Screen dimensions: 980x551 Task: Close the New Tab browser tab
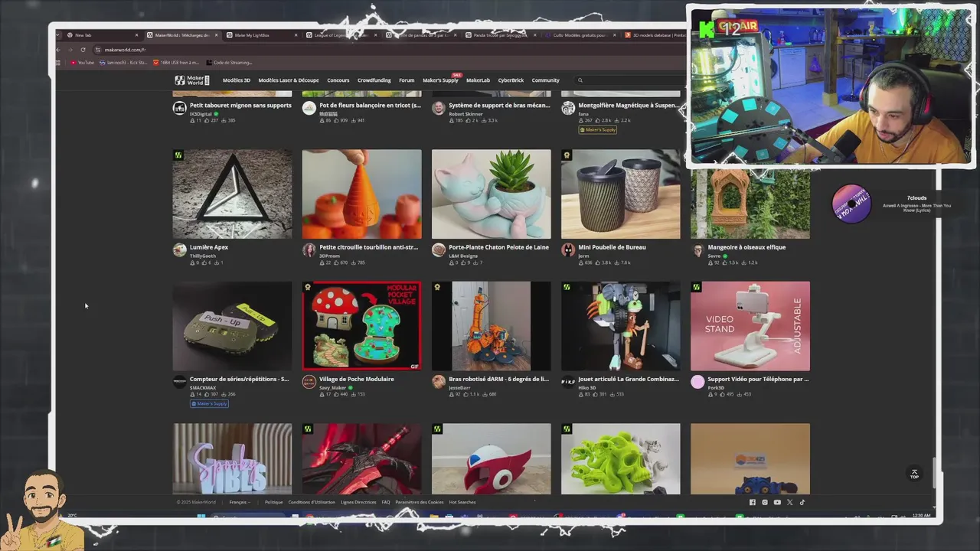click(x=137, y=35)
